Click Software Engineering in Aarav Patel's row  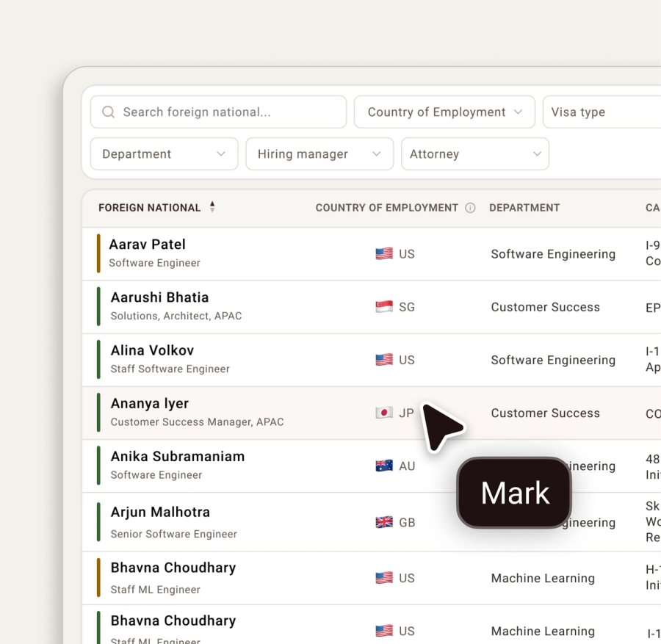(553, 254)
